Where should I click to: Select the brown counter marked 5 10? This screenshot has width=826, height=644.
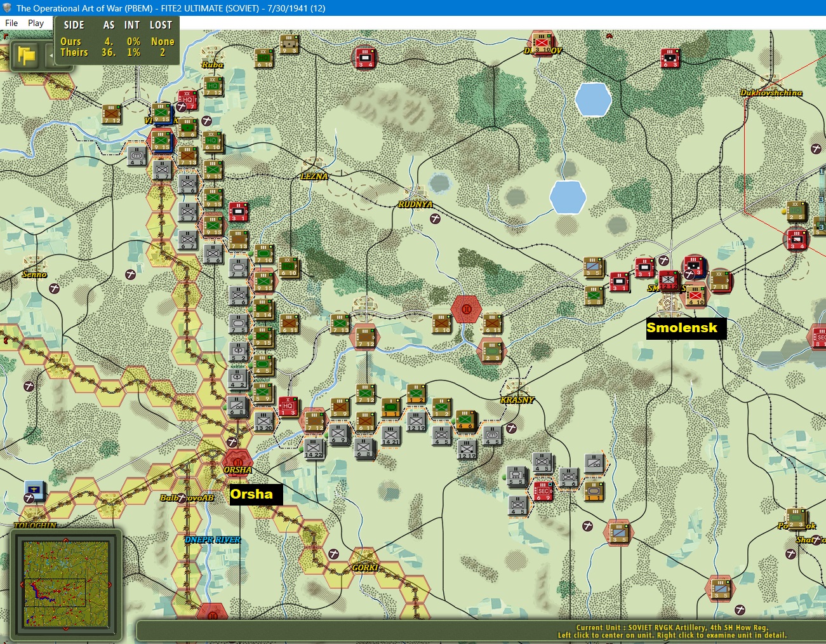click(x=441, y=324)
